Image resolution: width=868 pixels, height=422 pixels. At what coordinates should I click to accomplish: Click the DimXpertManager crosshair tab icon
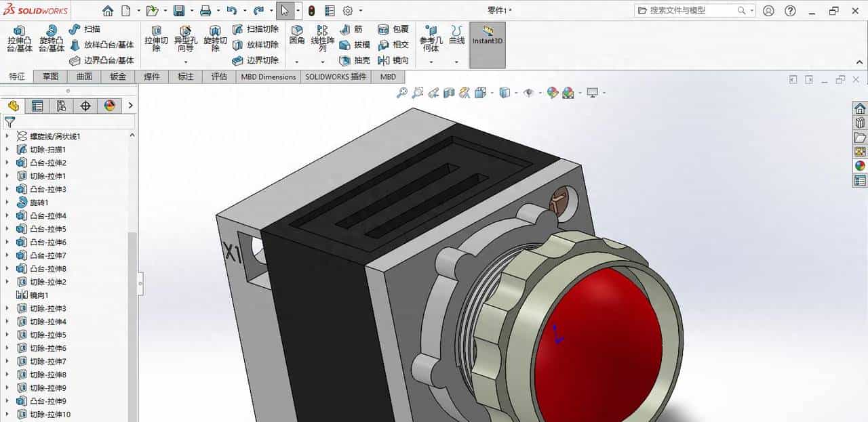(x=85, y=106)
